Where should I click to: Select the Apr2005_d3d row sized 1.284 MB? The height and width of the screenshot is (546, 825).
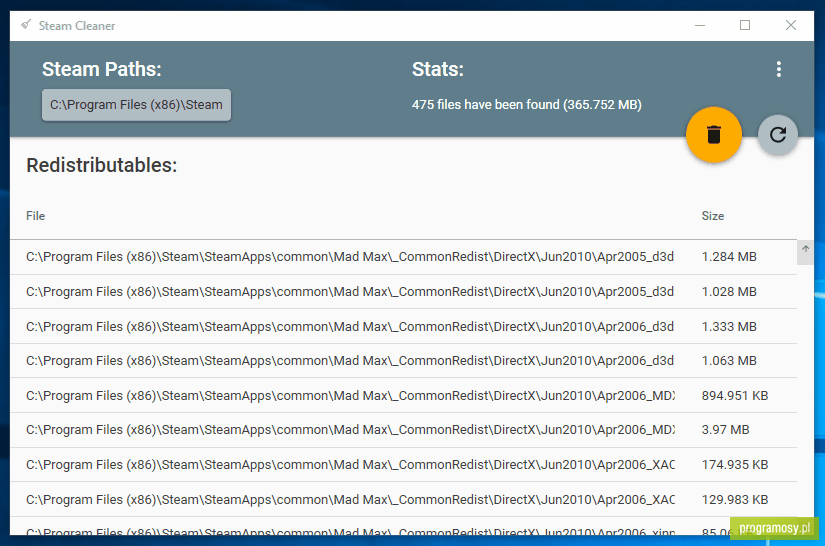404,257
